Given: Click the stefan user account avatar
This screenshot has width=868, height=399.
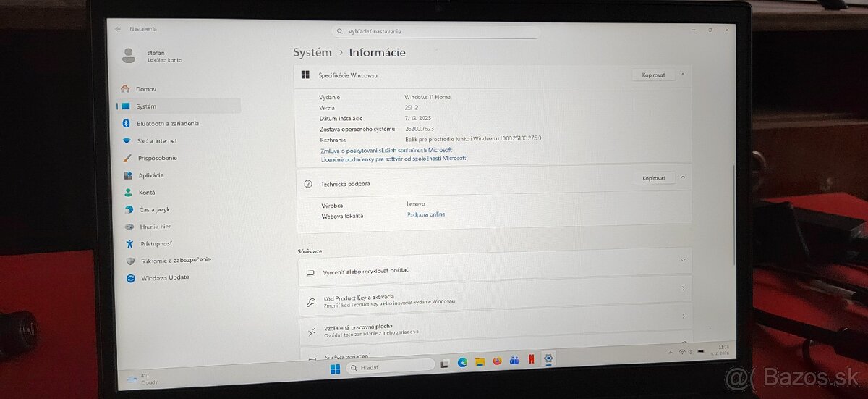Looking at the screenshot, I should point(129,55).
